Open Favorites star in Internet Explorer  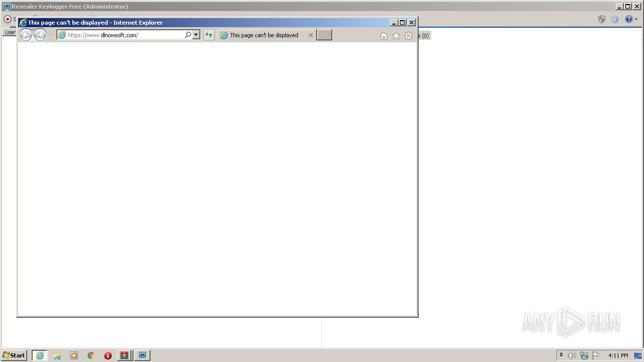(396, 36)
